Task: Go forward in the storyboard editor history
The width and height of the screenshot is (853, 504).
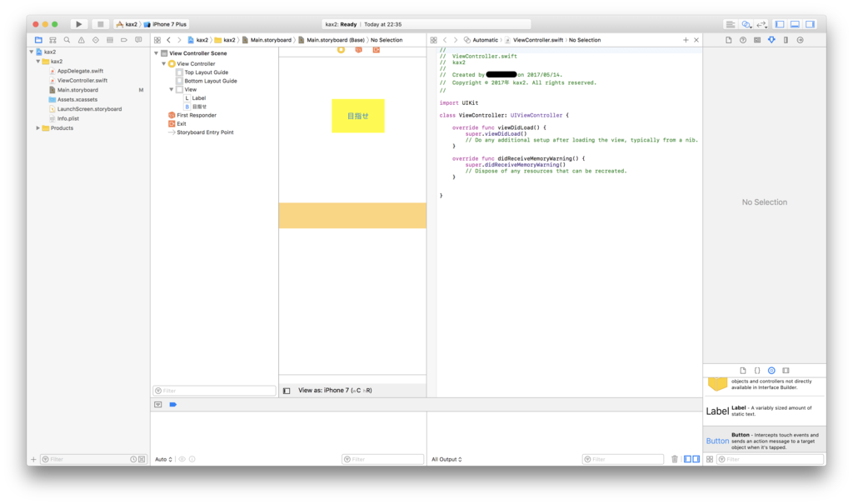Action: [x=179, y=40]
